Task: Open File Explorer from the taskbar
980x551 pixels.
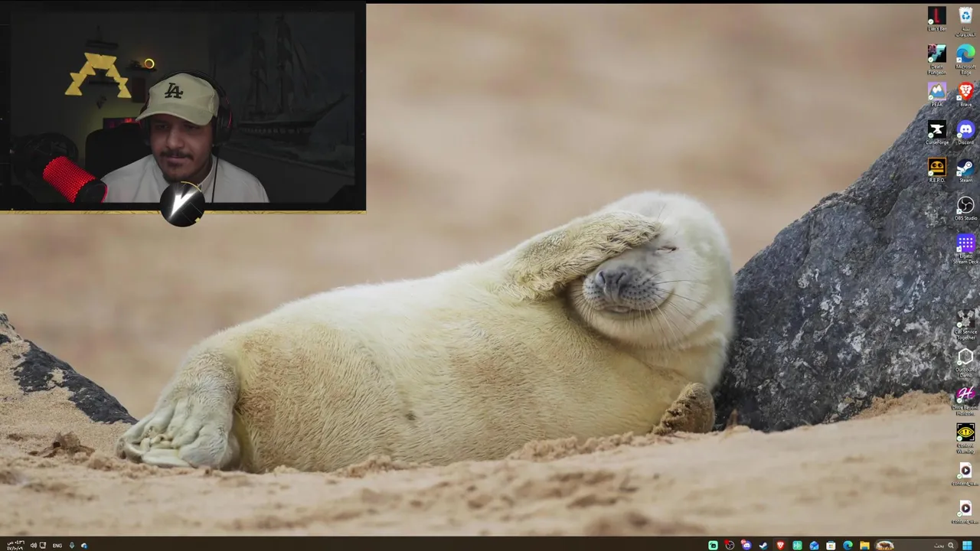Action: click(x=864, y=546)
